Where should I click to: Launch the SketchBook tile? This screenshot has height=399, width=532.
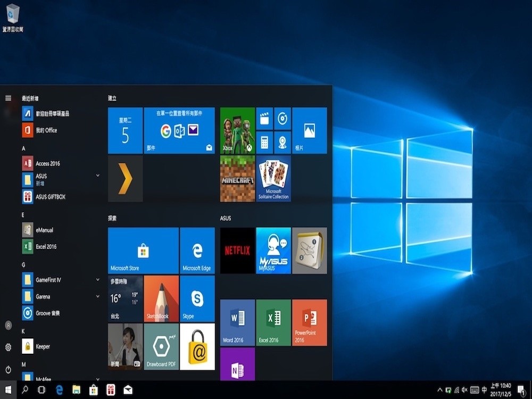click(x=161, y=299)
